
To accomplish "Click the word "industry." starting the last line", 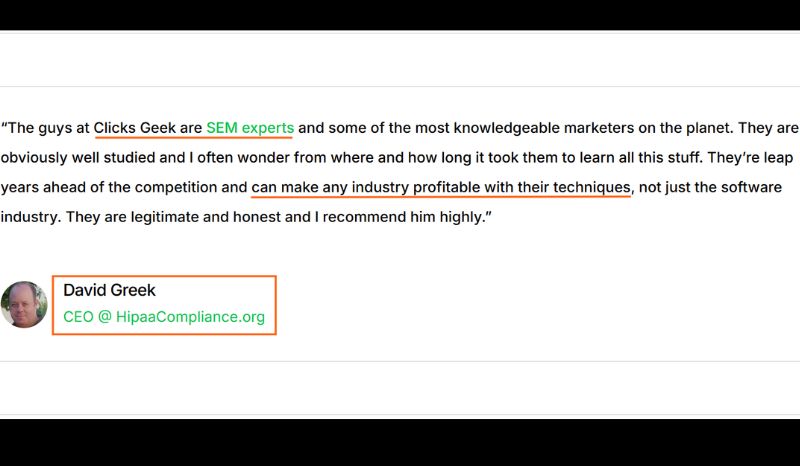I will (x=30, y=216).
